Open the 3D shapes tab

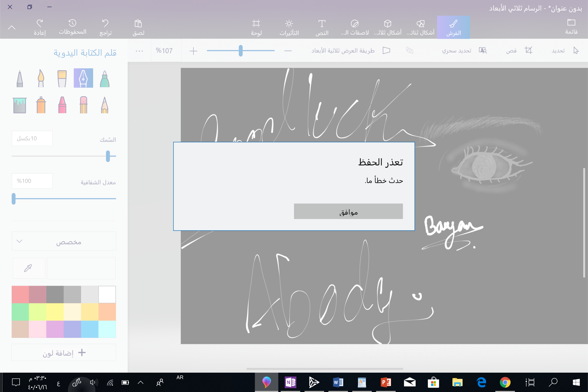point(388,27)
